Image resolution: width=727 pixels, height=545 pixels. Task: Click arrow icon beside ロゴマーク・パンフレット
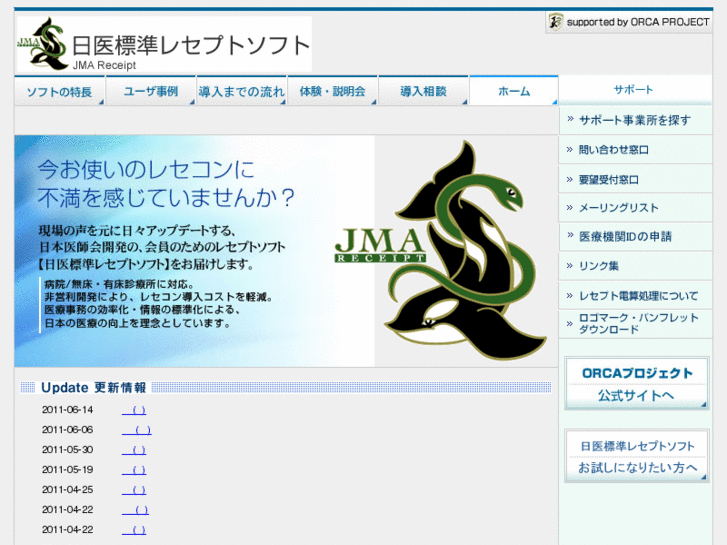(x=570, y=323)
